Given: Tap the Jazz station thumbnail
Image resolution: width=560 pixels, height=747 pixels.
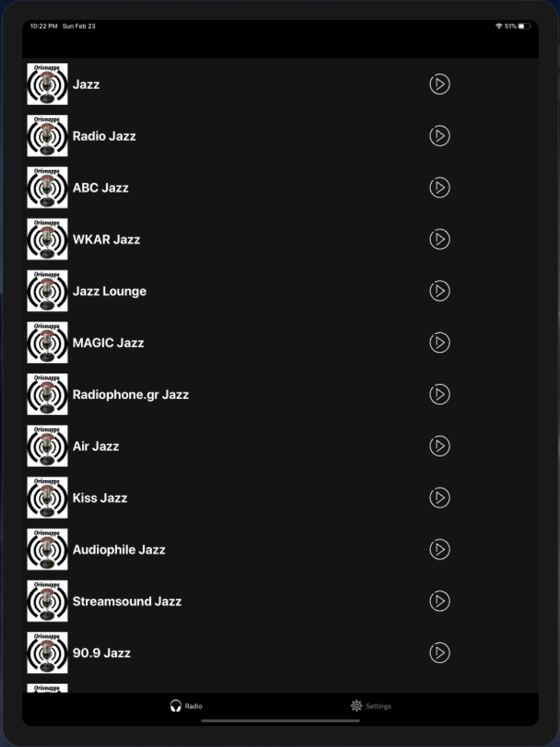Looking at the screenshot, I should 48,84.
